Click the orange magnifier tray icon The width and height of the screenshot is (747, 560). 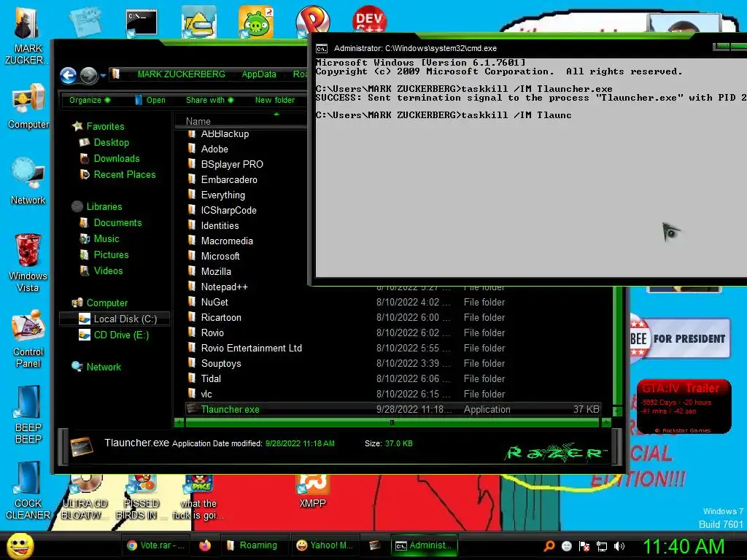pos(549,546)
